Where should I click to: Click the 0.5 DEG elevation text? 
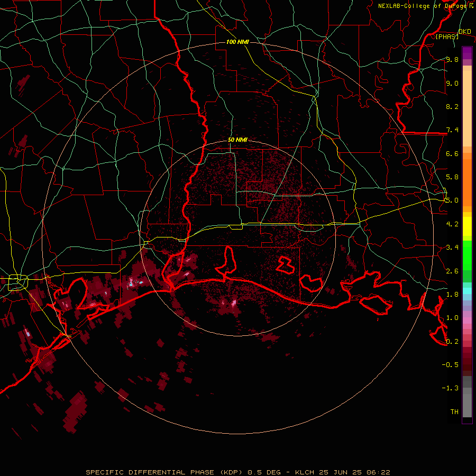tap(265, 472)
